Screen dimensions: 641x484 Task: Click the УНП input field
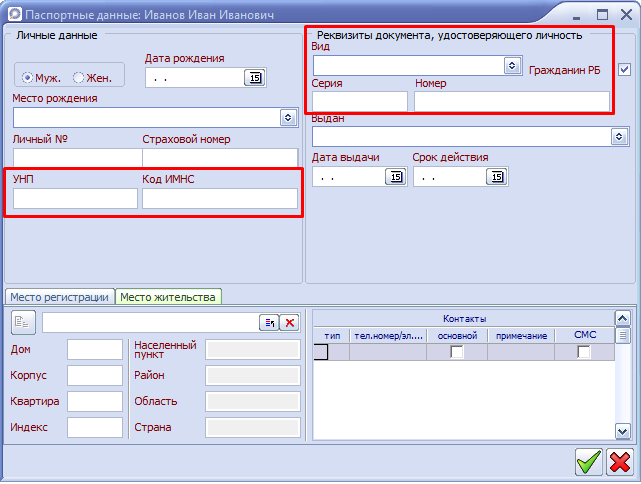tap(75, 199)
